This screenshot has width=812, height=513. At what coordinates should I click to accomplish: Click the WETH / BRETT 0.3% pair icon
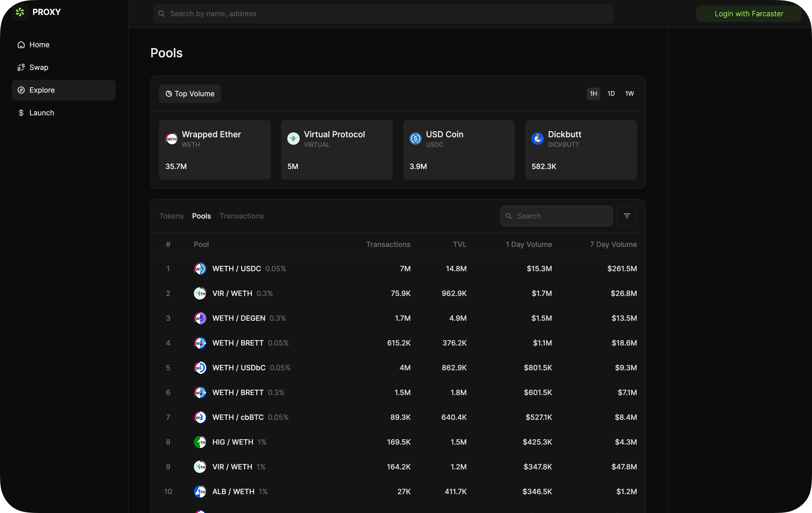(x=200, y=393)
